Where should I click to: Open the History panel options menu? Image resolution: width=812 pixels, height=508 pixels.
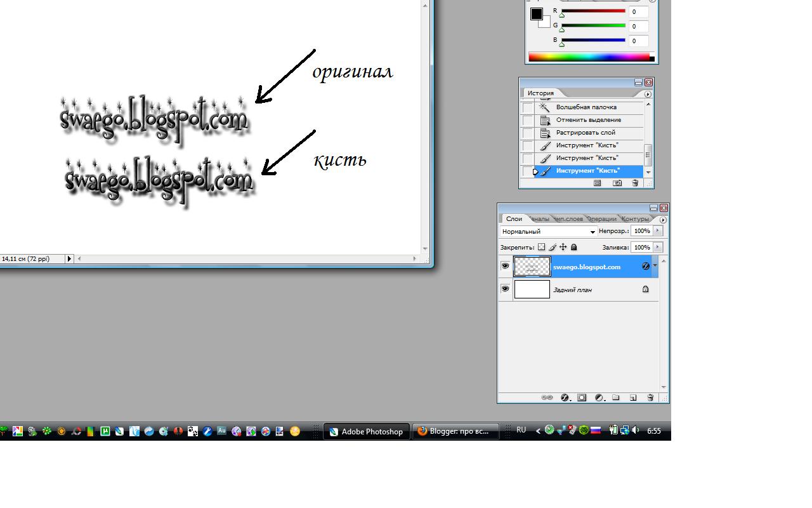(648, 94)
